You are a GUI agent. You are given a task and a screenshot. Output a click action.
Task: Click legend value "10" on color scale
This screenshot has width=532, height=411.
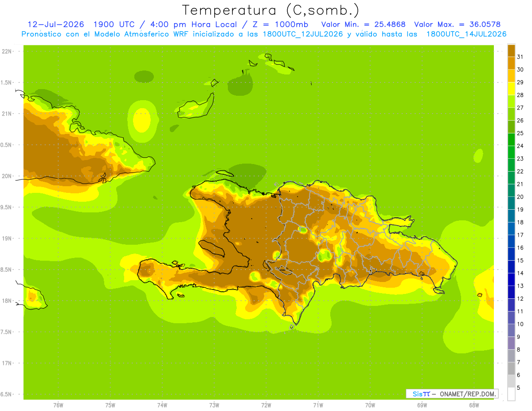pos(520,324)
